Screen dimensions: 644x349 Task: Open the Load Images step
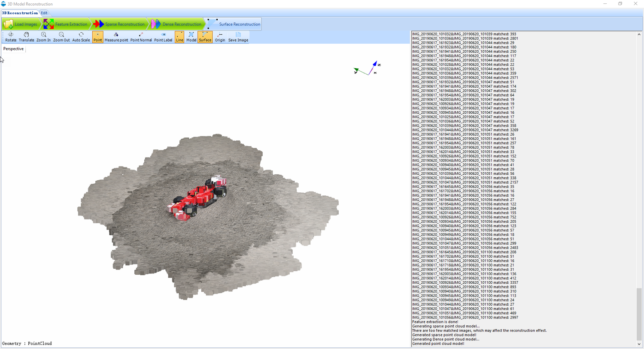click(21, 24)
